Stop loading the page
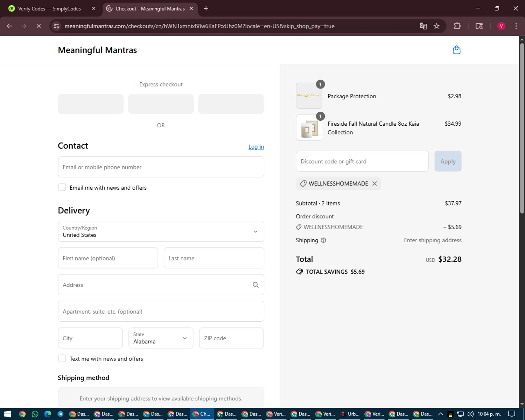 38,26
